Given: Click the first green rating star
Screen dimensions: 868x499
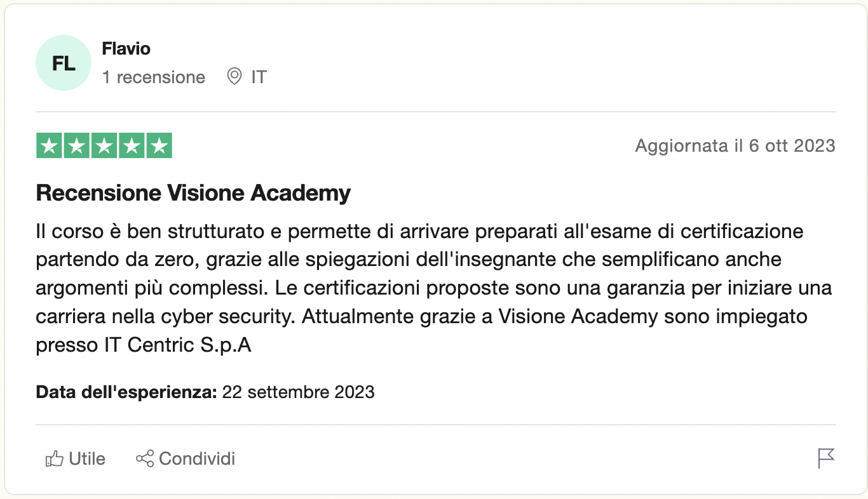Looking at the screenshot, I should coord(48,146).
